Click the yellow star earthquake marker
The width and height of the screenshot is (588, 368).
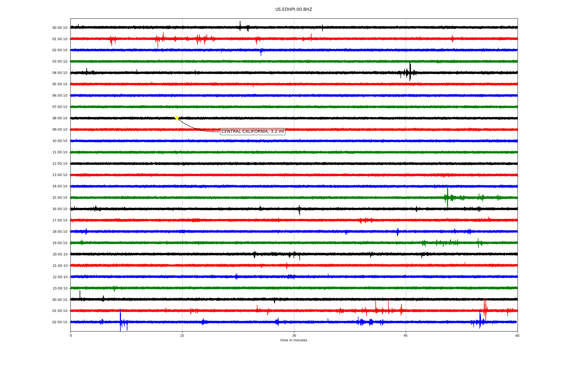[x=177, y=118]
